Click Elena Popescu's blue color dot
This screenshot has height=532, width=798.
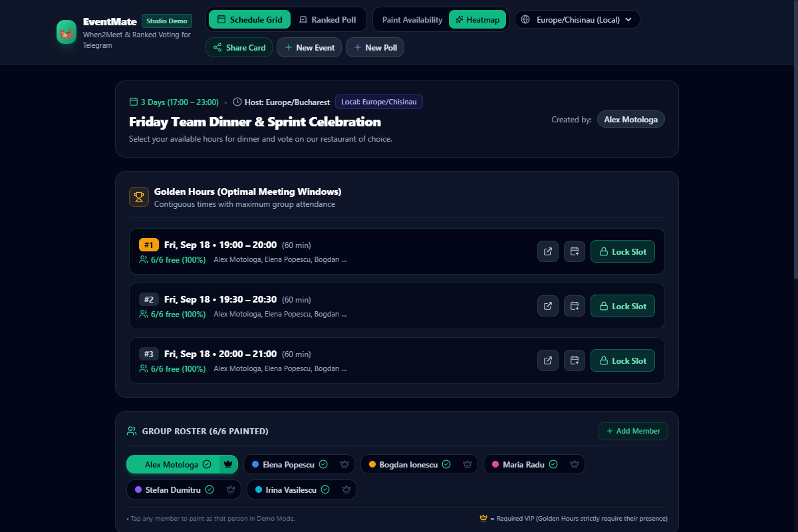click(x=255, y=464)
